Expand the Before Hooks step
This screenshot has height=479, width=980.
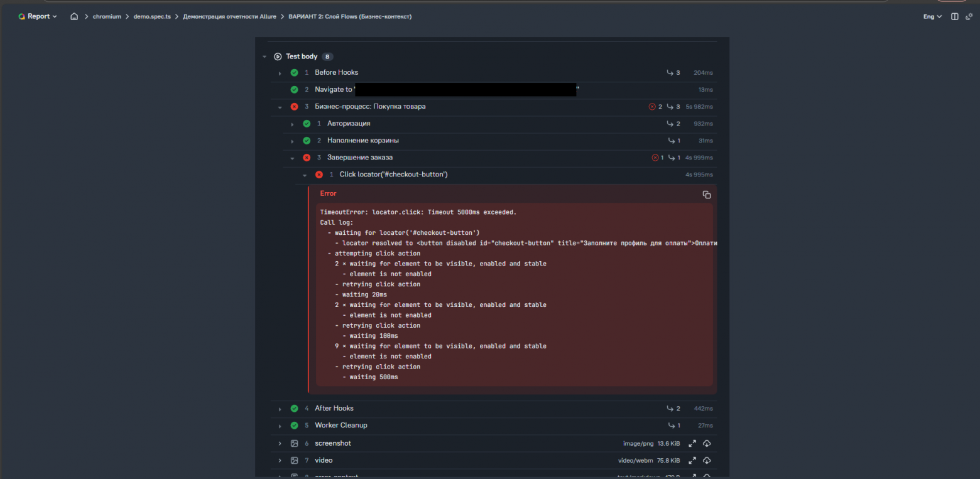pos(280,73)
